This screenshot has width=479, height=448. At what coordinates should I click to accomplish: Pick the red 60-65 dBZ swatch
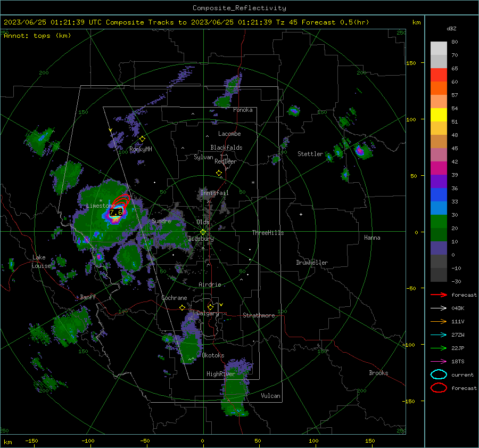coord(439,75)
